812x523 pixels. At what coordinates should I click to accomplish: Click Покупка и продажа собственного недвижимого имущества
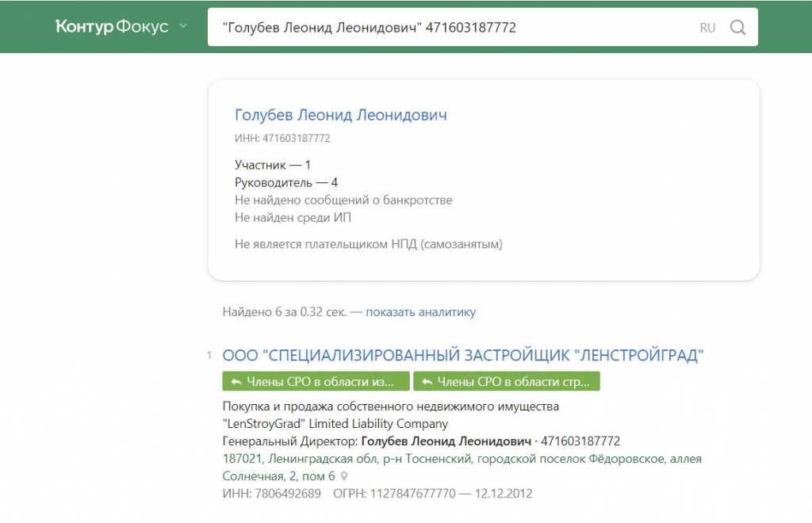(390, 406)
